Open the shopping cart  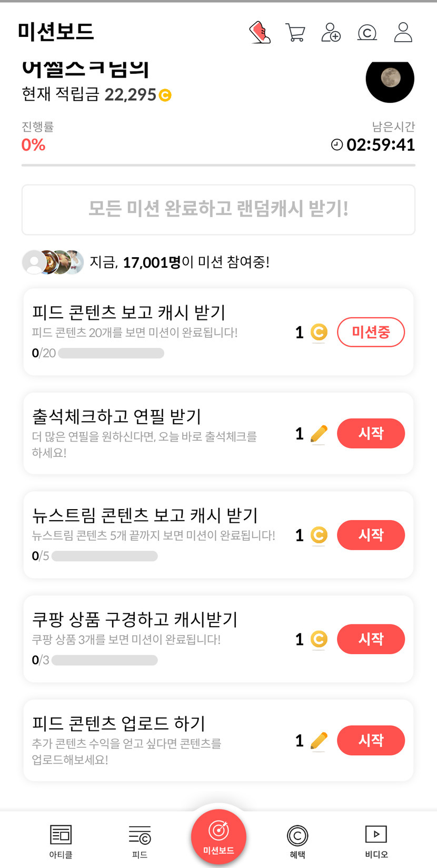[x=295, y=32]
